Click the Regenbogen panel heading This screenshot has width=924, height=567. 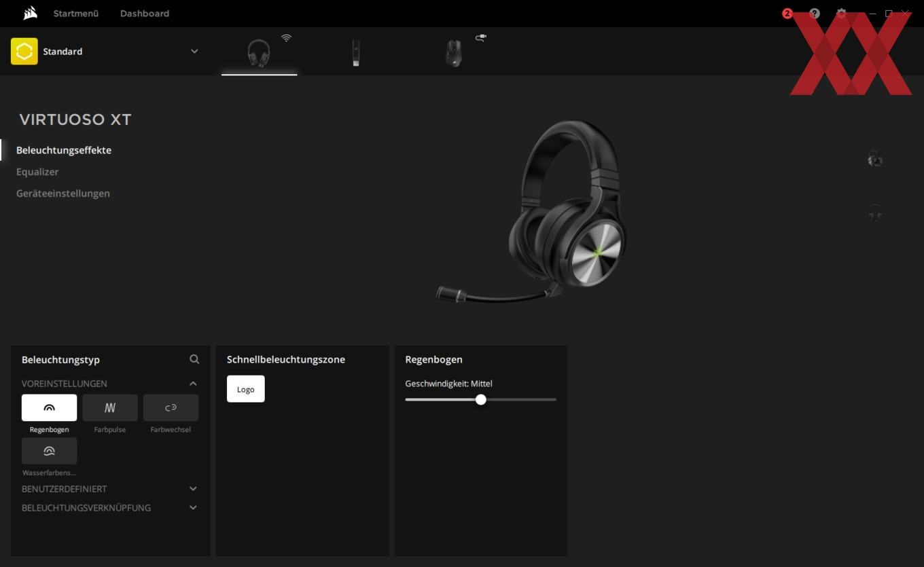[433, 359]
